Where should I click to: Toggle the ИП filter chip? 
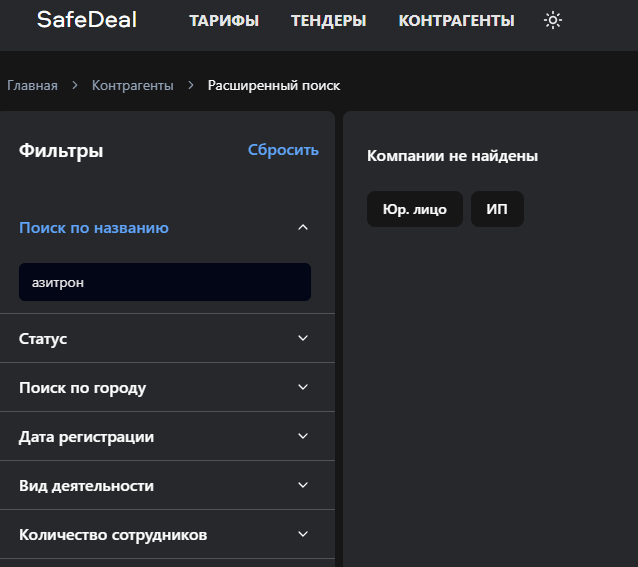pyautogui.click(x=497, y=209)
